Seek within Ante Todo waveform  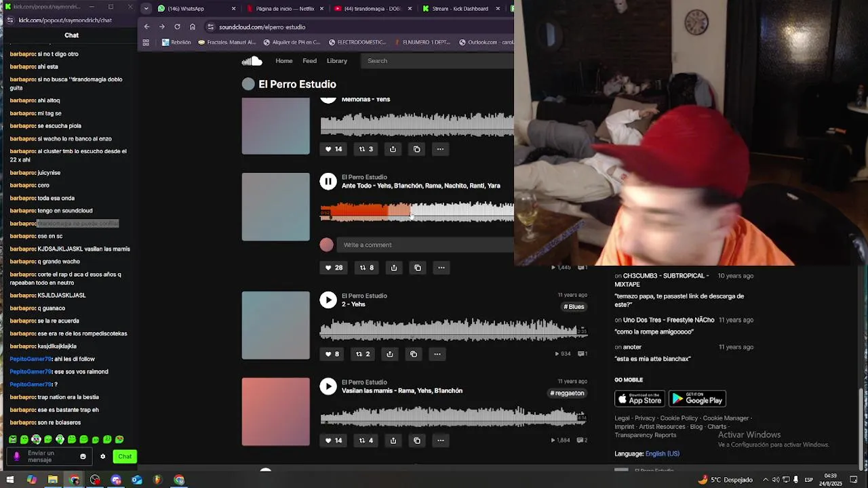click(x=417, y=211)
